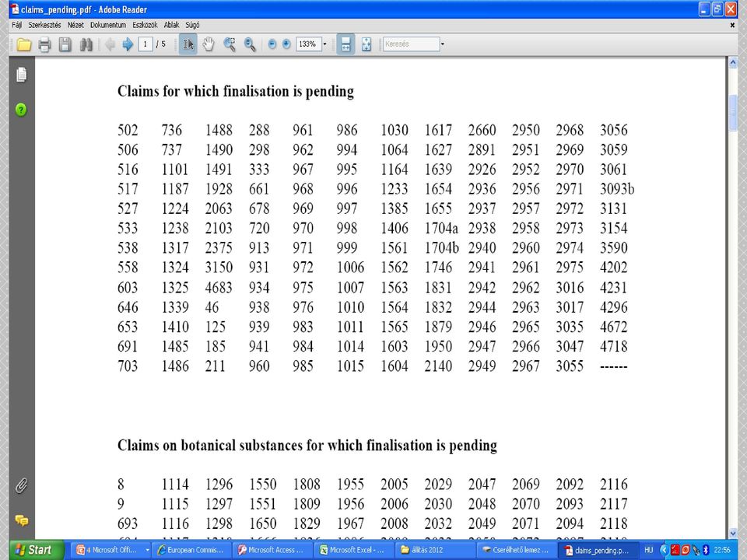
Task: Show the Attachments paperclip panel
Action: [21, 485]
